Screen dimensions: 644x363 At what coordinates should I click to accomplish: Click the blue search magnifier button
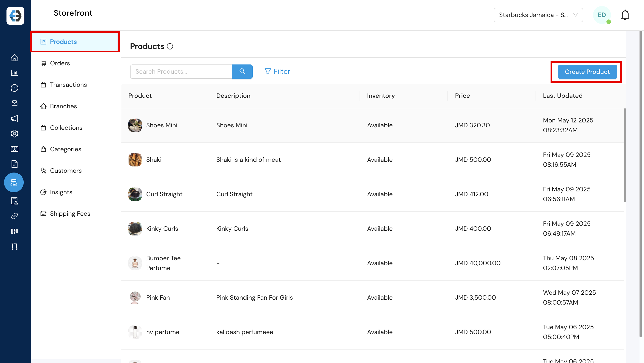(x=242, y=72)
